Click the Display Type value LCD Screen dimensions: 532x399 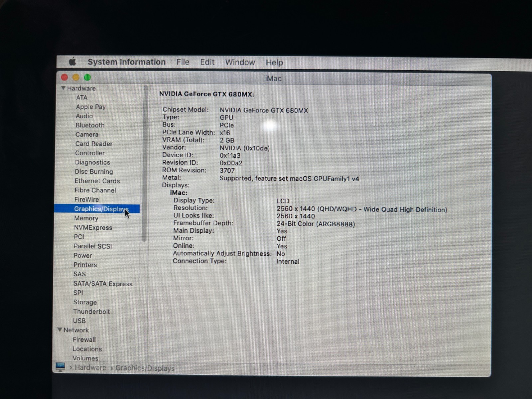tap(283, 201)
